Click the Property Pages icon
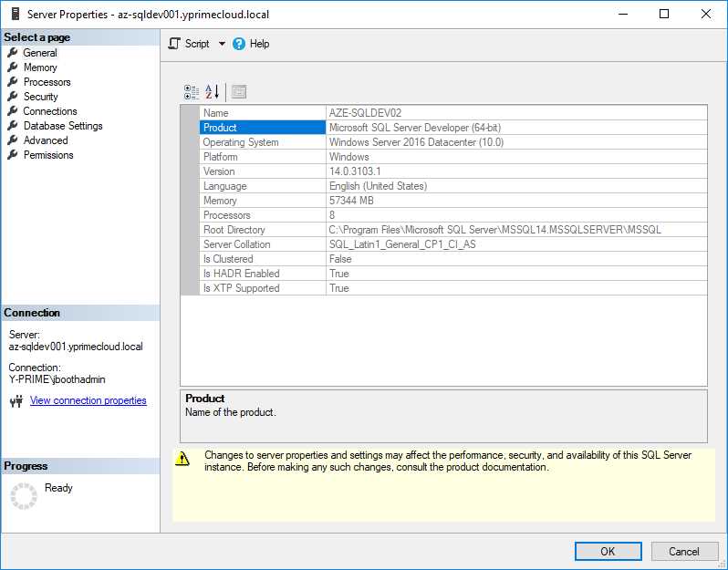The image size is (728, 570). click(239, 92)
